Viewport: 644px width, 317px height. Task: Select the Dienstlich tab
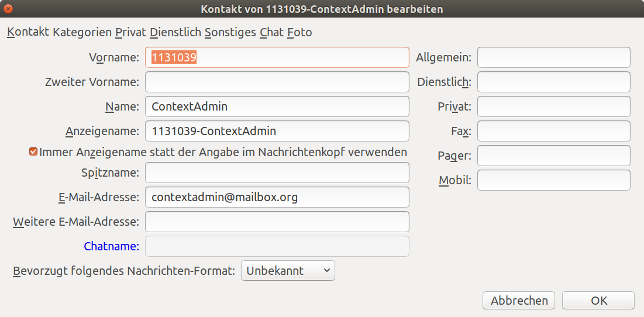175,33
